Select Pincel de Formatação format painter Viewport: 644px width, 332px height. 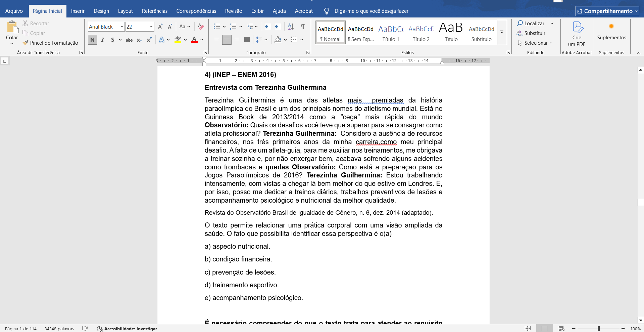(50, 43)
